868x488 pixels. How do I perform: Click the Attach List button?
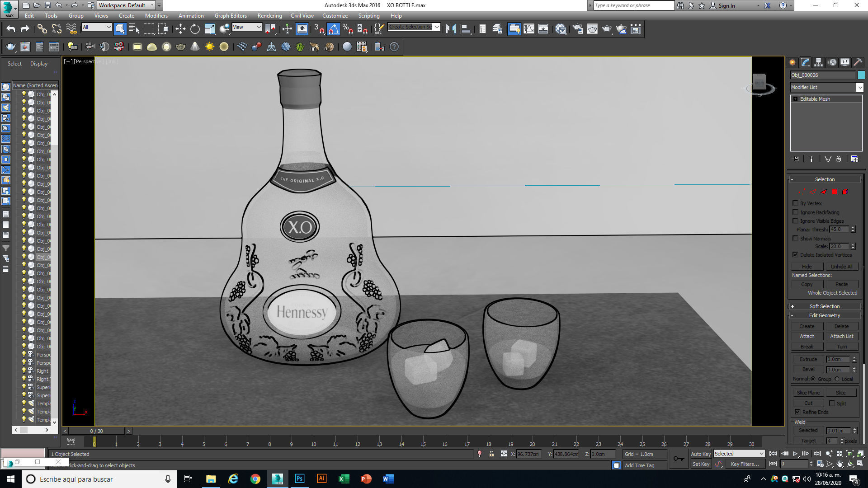click(x=841, y=336)
